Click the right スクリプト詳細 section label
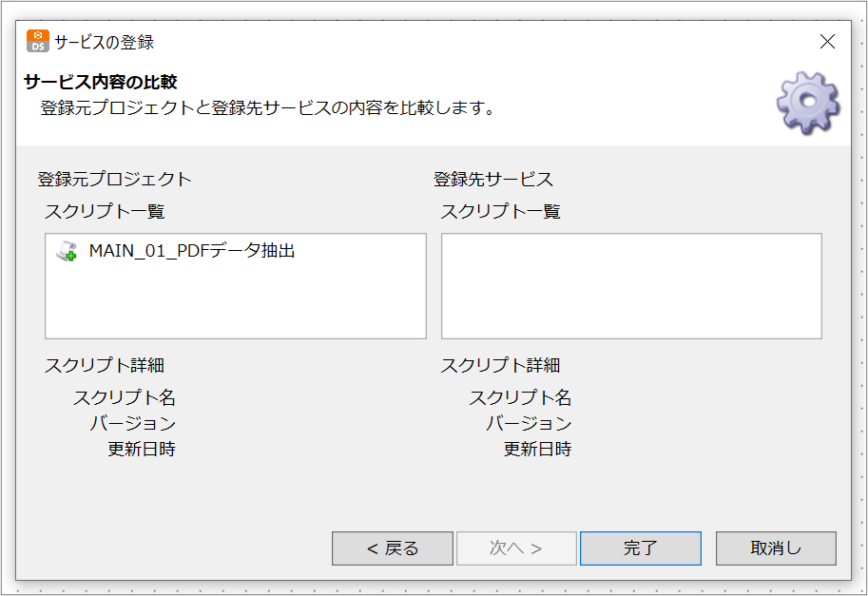 point(500,365)
